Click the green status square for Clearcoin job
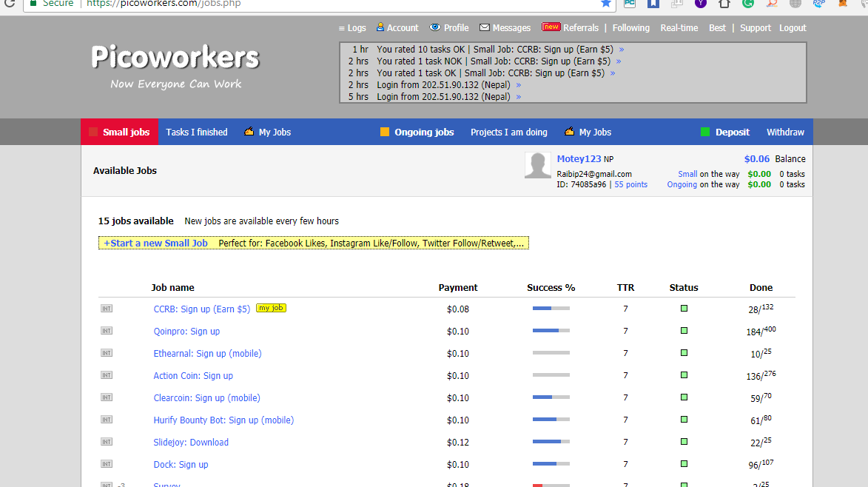Image resolution: width=868 pixels, height=487 pixels. [684, 397]
